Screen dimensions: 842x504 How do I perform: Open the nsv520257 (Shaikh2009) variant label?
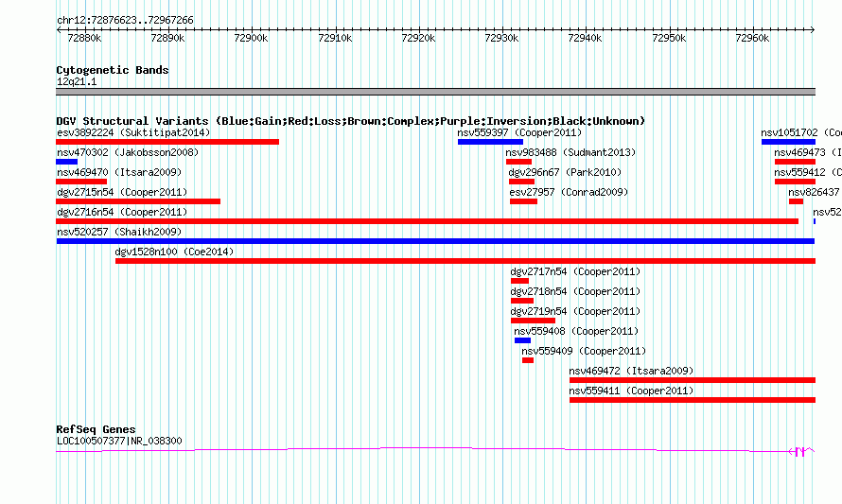(119, 232)
